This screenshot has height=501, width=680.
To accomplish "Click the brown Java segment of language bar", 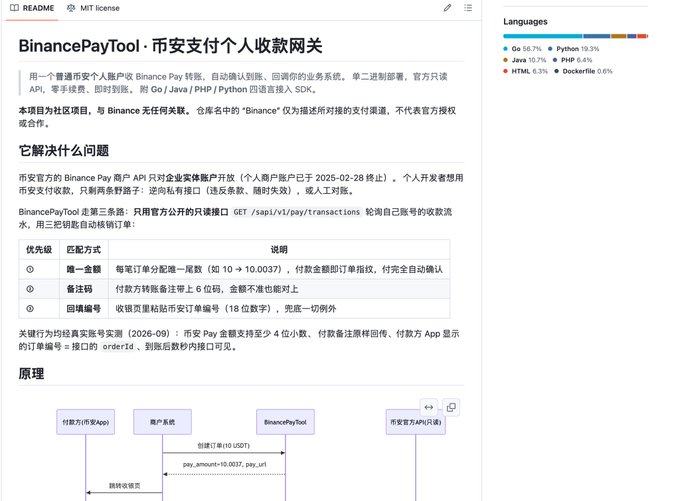I will (x=618, y=36).
